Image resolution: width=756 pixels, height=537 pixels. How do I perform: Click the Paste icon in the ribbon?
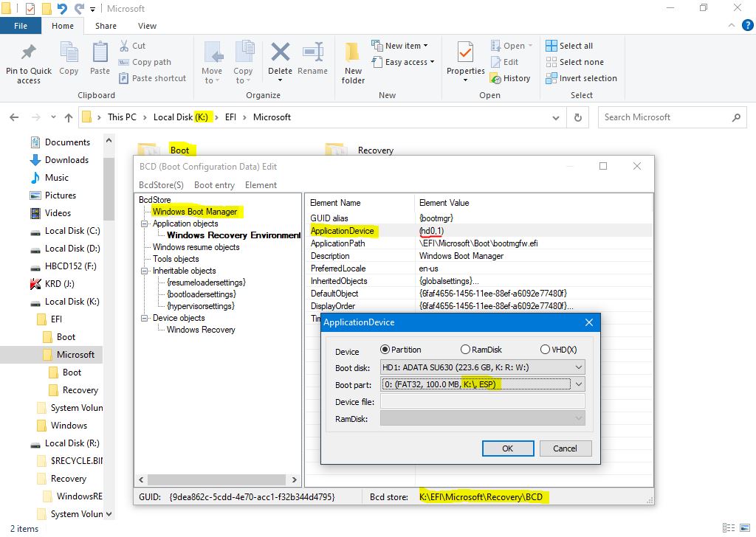(x=100, y=54)
